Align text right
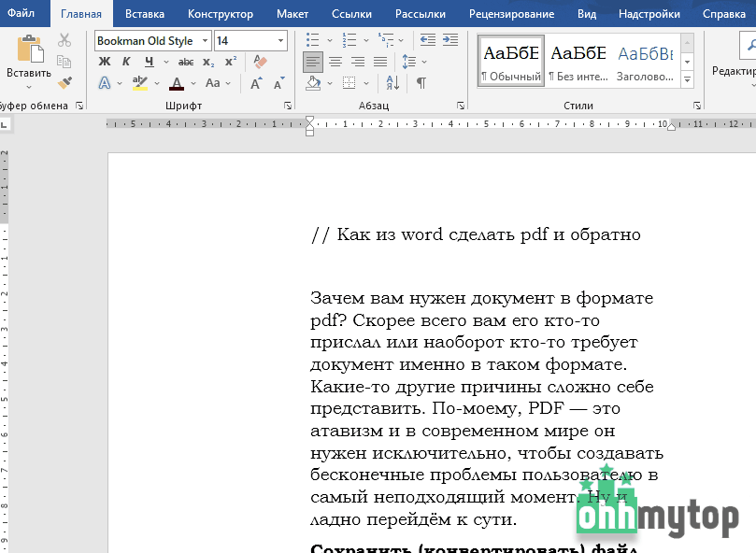Image resolution: width=756 pixels, height=553 pixels. pyautogui.click(x=358, y=62)
